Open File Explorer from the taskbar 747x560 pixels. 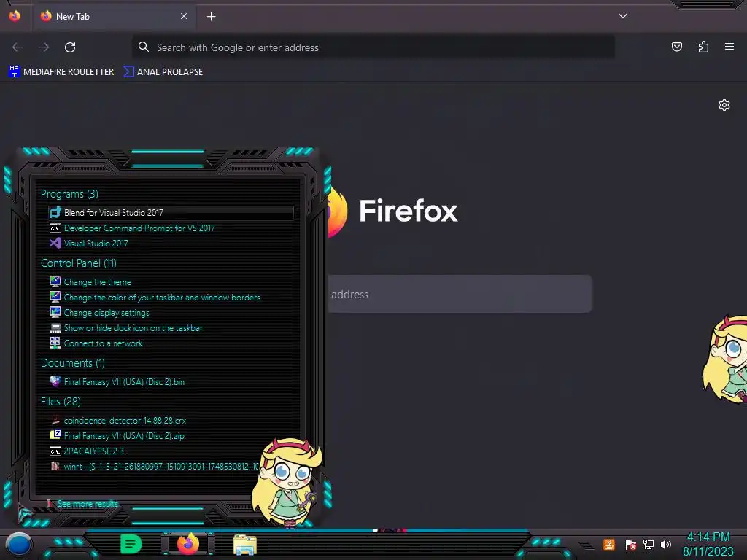pyautogui.click(x=245, y=545)
